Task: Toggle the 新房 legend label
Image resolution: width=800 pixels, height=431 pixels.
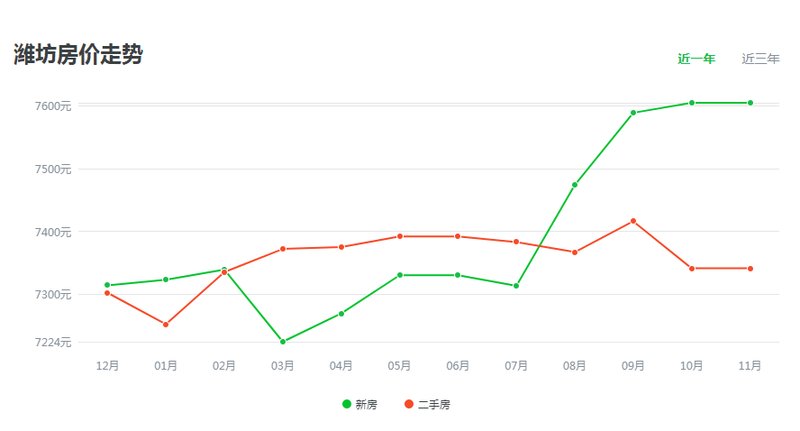Action: click(x=366, y=405)
